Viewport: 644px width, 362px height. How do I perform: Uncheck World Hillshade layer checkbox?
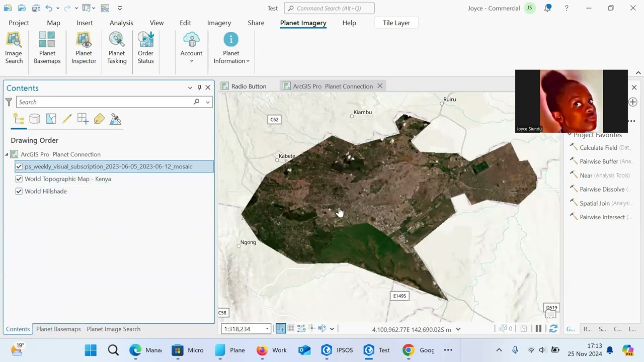coord(19,191)
